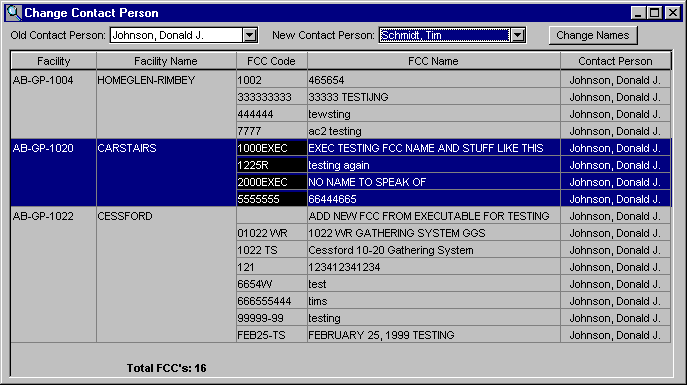Click the Facility Name column header
Screen dimensions: 687x385
point(166,61)
